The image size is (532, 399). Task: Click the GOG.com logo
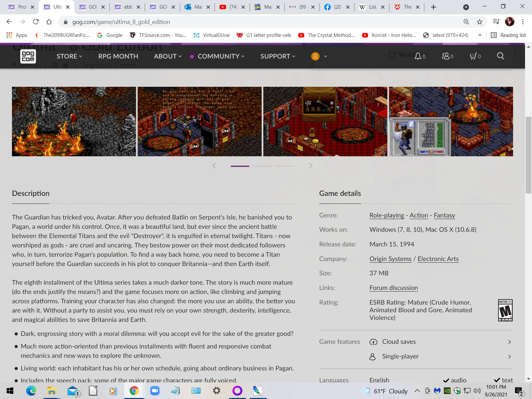click(28, 56)
